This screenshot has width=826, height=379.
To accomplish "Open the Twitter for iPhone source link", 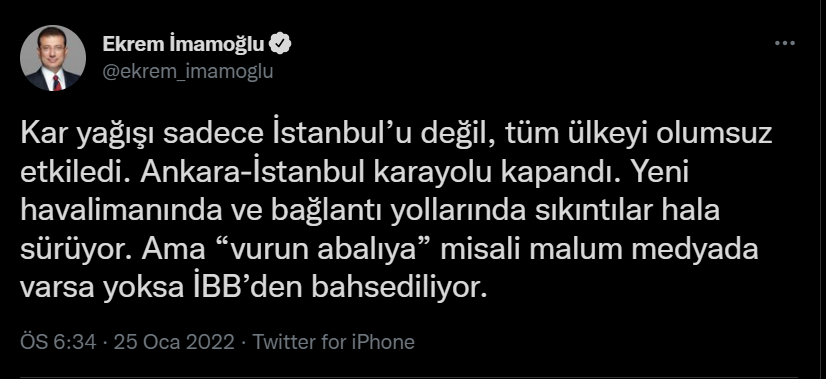I will tap(333, 342).
